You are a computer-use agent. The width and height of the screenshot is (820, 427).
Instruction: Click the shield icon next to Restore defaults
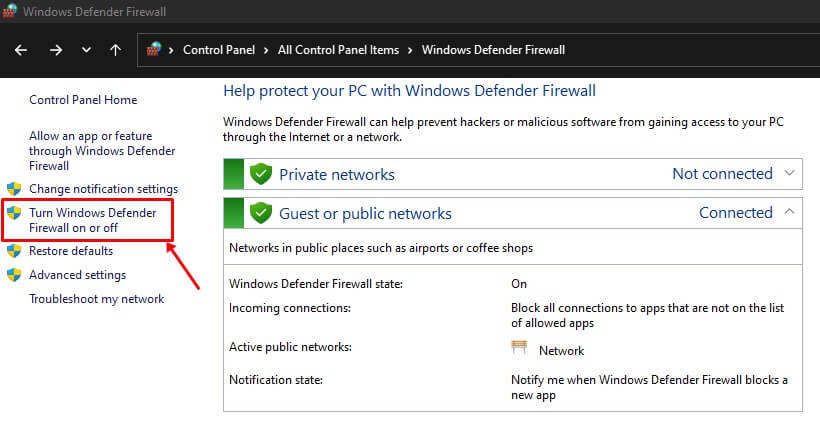[x=14, y=252]
